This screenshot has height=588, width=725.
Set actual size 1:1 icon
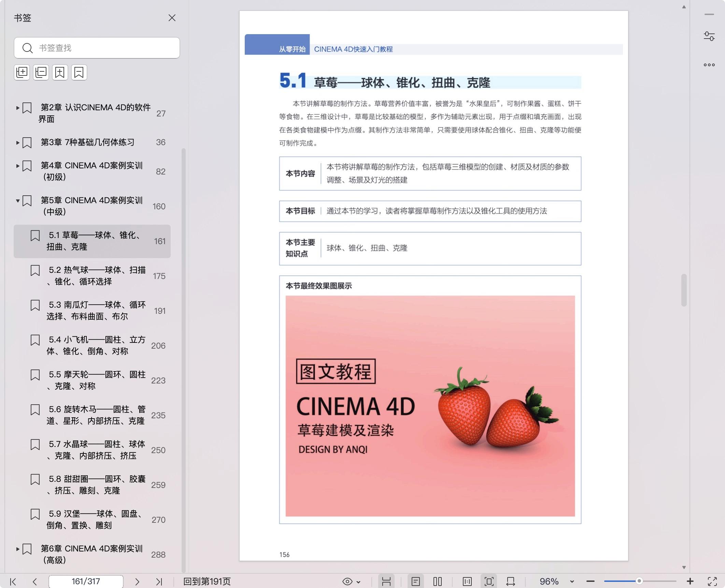point(467,582)
